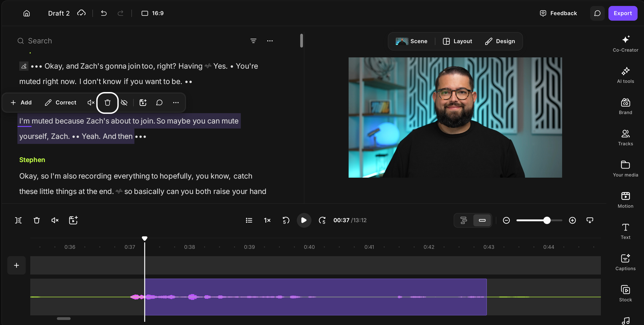Image resolution: width=644 pixels, height=325 pixels.
Task: Click the Export button
Action: pyautogui.click(x=622, y=13)
